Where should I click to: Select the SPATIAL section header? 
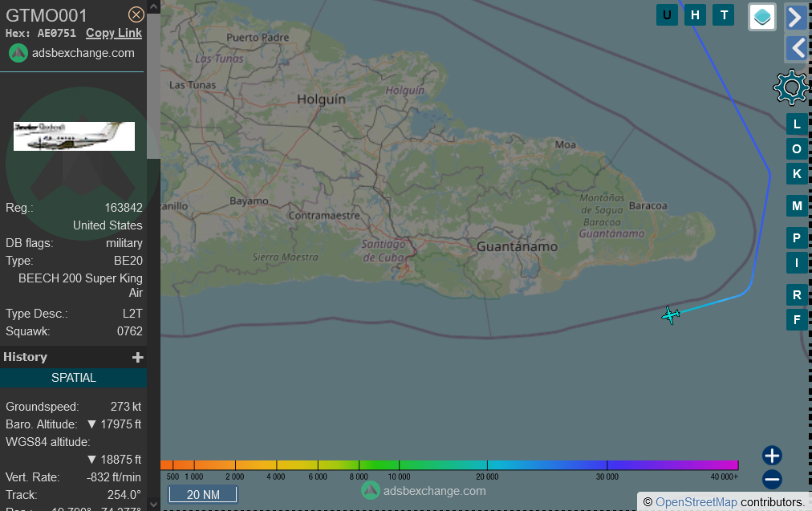tap(74, 378)
